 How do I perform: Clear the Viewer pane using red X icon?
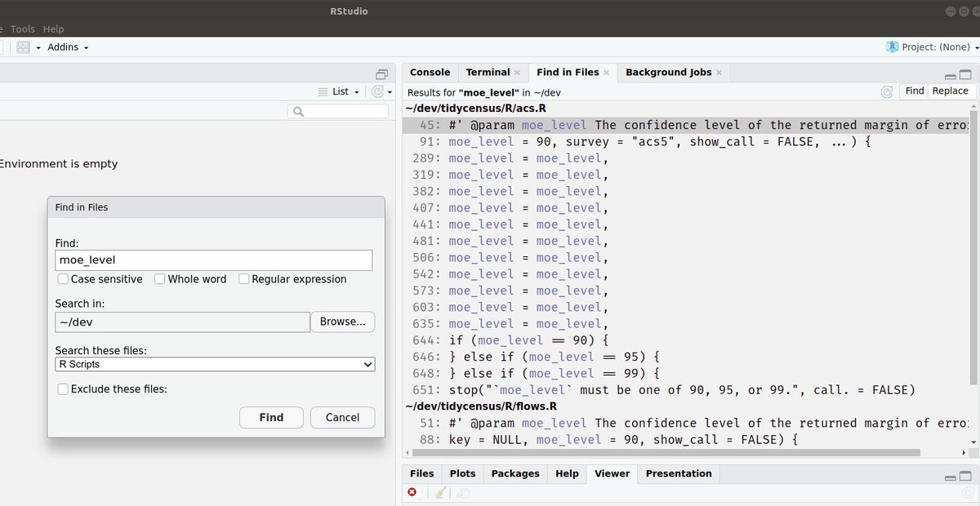(412, 492)
